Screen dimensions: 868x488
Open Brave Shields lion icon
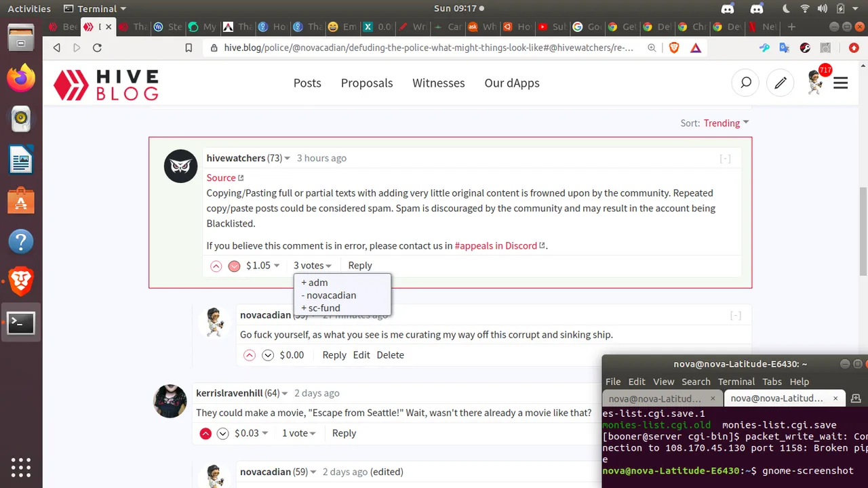[674, 47]
